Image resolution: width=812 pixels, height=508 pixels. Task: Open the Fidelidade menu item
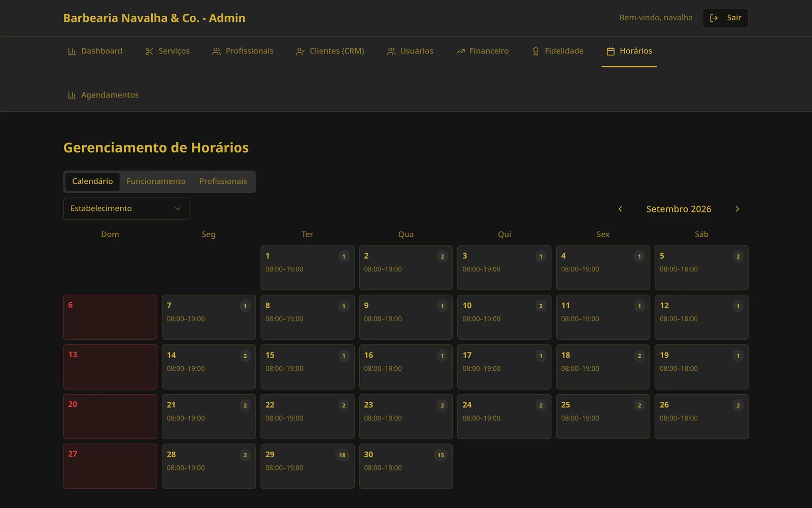tap(558, 51)
